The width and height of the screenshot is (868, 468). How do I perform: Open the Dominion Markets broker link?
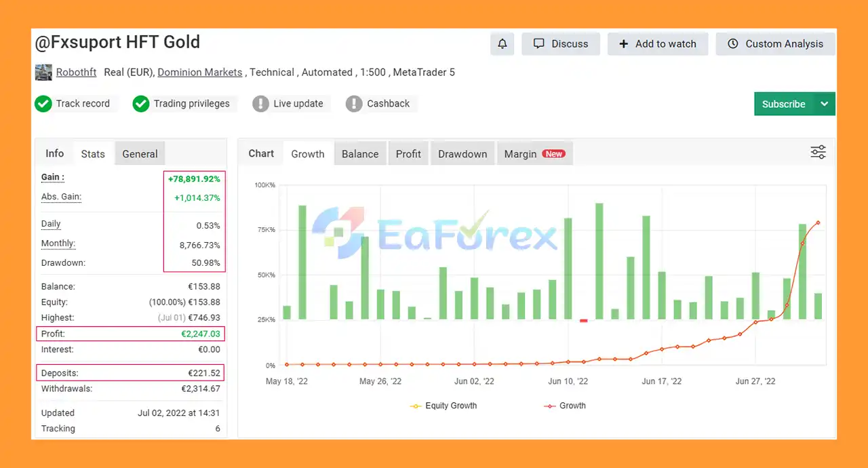(x=200, y=73)
